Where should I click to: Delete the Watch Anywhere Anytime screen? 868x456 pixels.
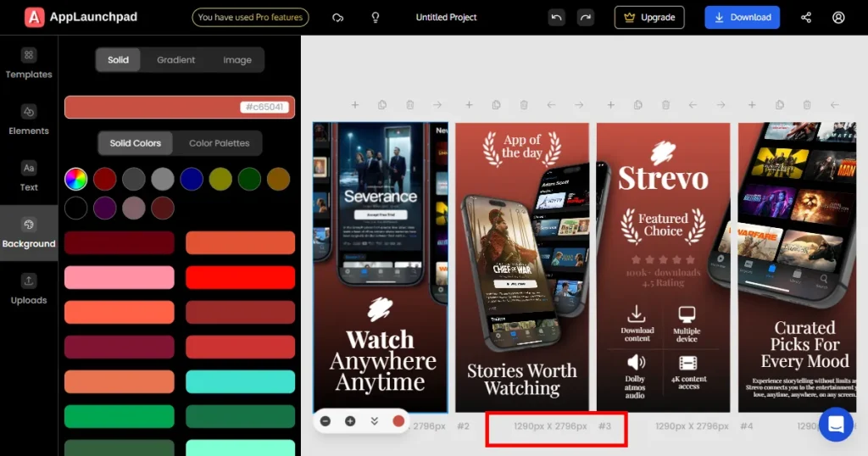point(409,104)
